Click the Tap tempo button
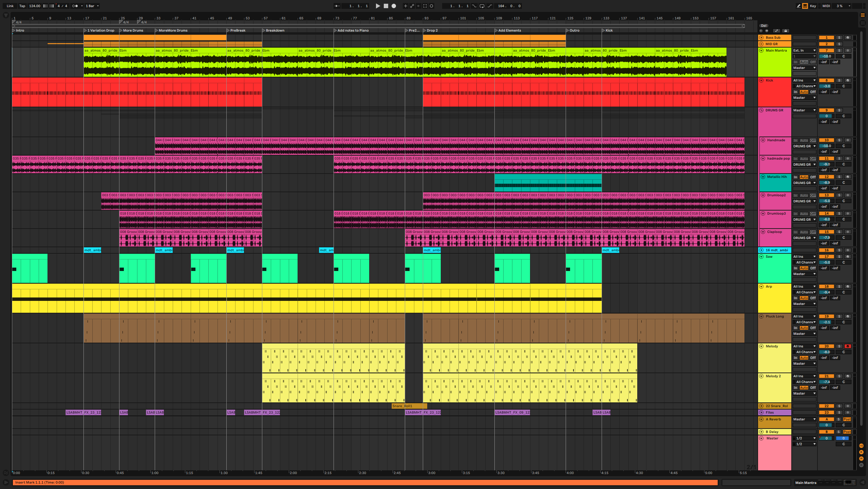868x489 pixels. (22, 6)
